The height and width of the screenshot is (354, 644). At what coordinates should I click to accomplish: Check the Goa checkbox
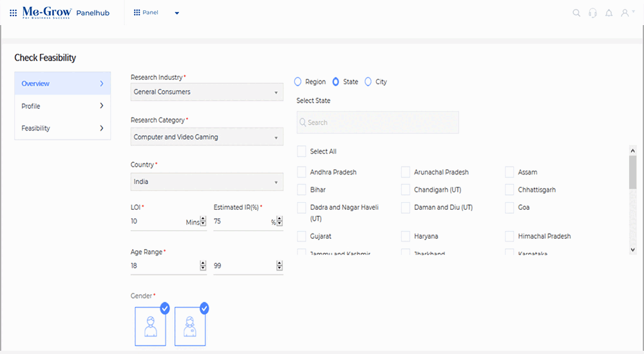point(509,207)
